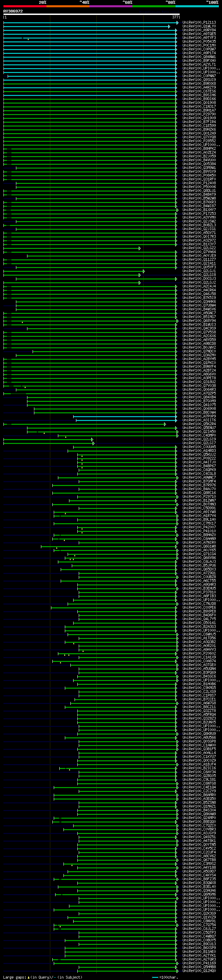Open hit UniRef100_Q2LGZ2
The height and width of the screenshot is (980, 222).
click(199, 248)
